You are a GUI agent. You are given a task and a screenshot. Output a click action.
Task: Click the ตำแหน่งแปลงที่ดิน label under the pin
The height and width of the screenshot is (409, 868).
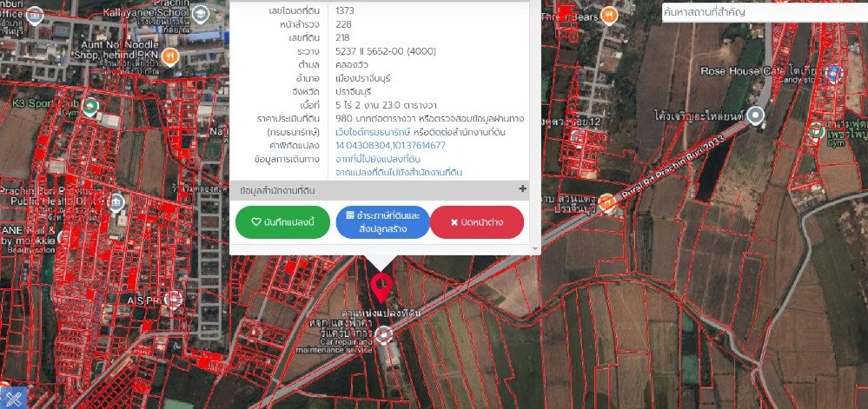pos(381,313)
